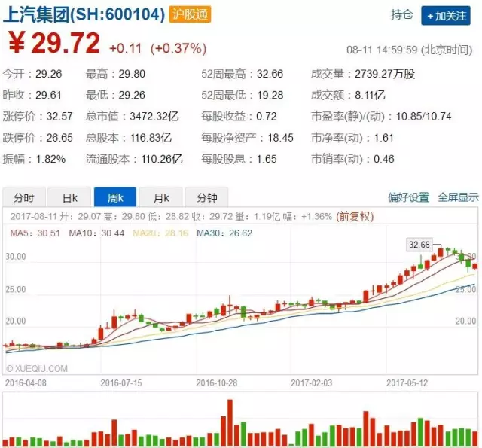Click the tallest red volume bar
This screenshot has width=482, height=448.
point(230,423)
